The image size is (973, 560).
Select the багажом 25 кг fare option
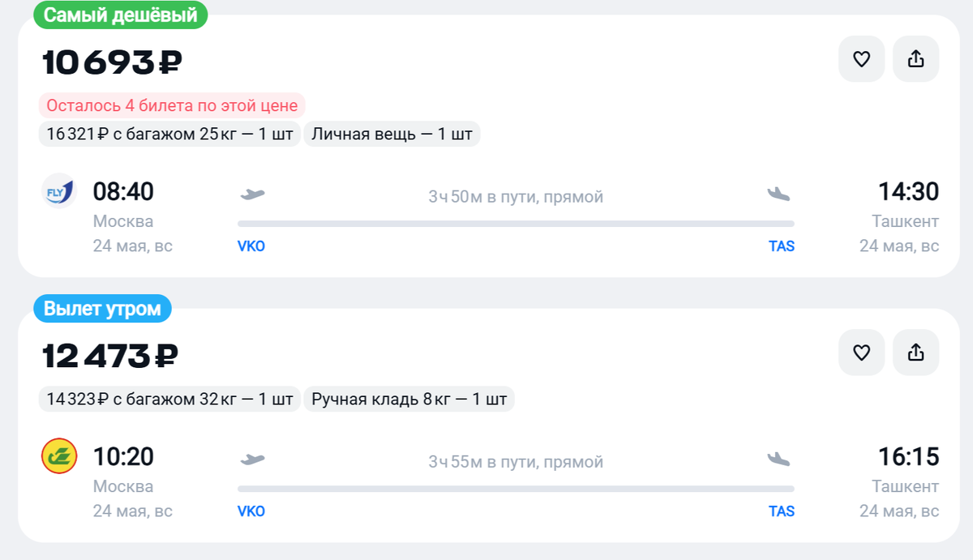[169, 134]
